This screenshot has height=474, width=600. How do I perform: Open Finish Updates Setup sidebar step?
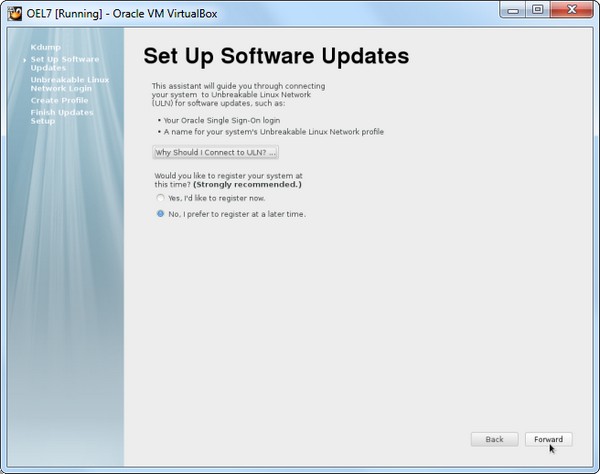(61, 116)
